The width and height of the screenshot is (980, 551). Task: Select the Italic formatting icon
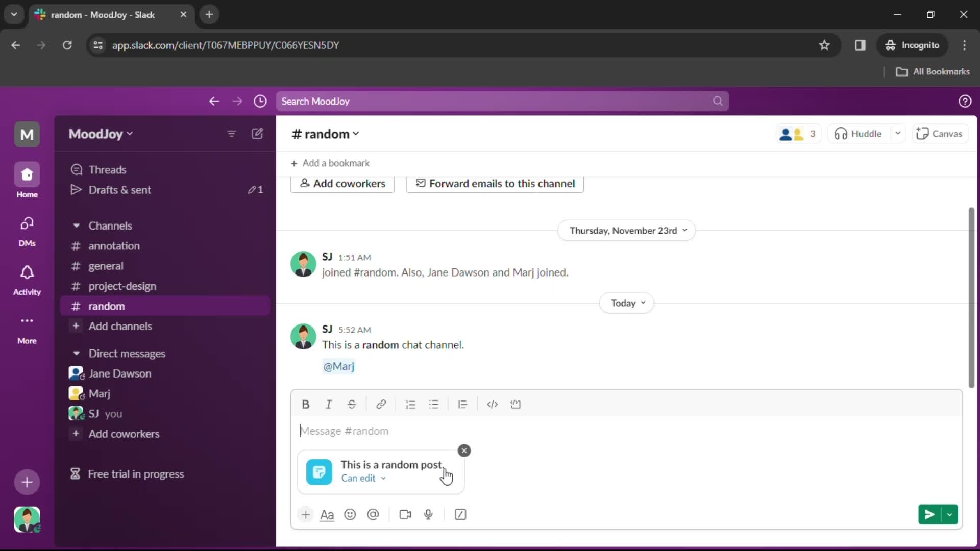[x=329, y=404]
